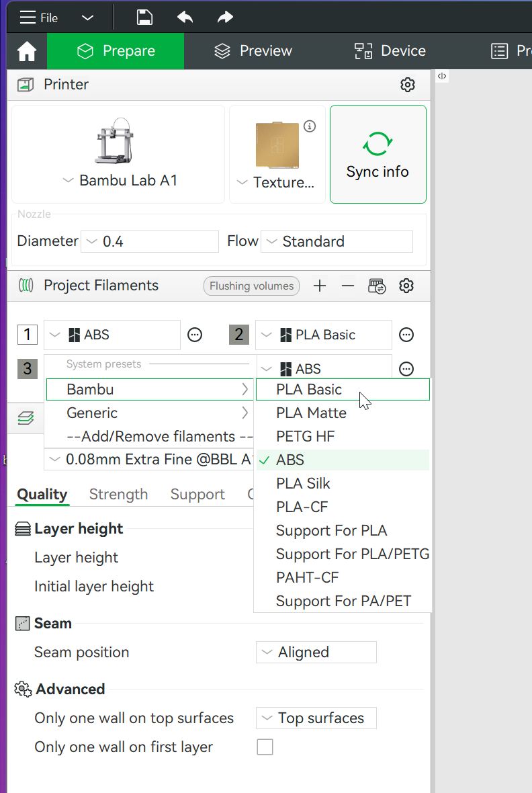Select the filament 3 color swatch
532x793 pixels.
pyautogui.click(x=28, y=369)
